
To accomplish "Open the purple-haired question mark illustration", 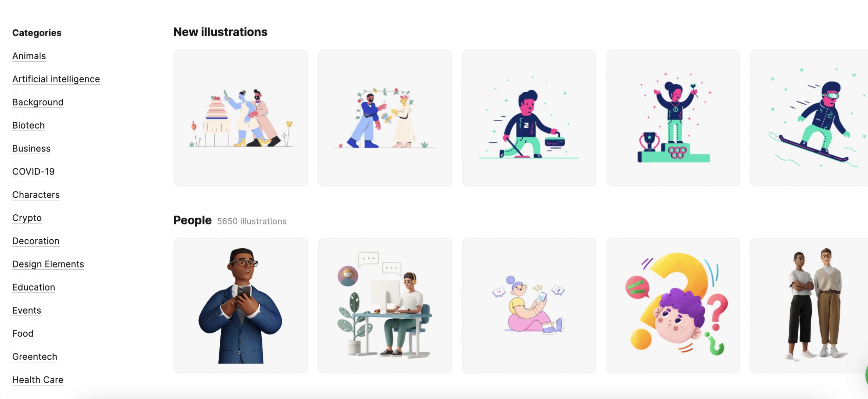I will [673, 306].
